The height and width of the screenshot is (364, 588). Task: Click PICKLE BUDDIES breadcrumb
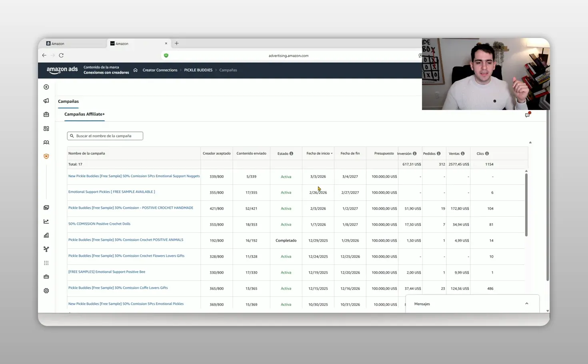pyautogui.click(x=198, y=70)
